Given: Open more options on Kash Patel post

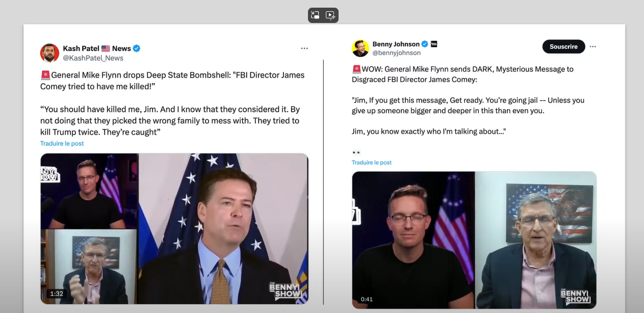Looking at the screenshot, I should coord(304,49).
